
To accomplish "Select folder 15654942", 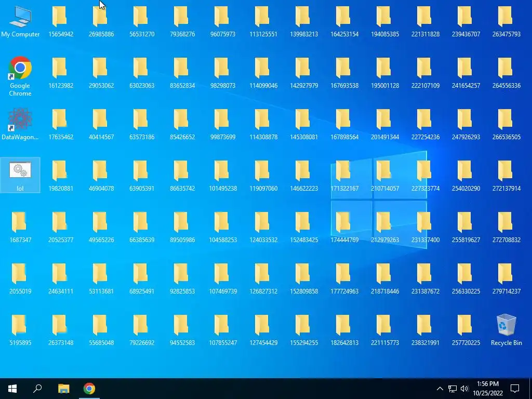I will point(61,21).
